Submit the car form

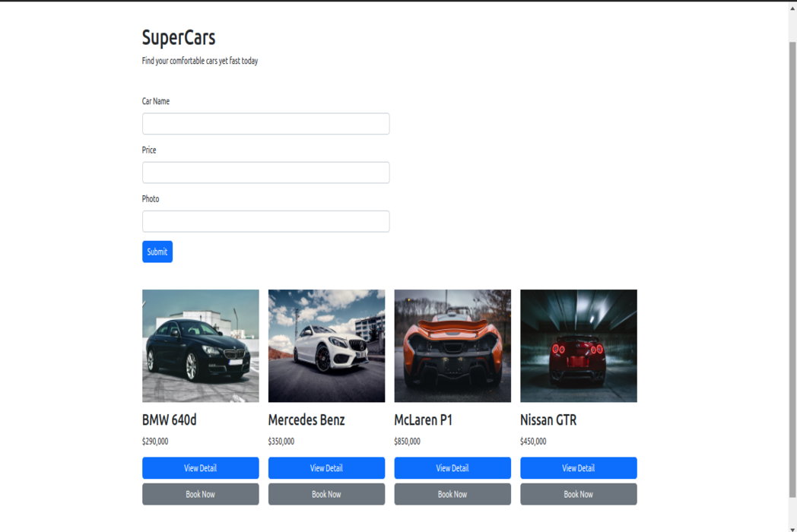(x=157, y=252)
